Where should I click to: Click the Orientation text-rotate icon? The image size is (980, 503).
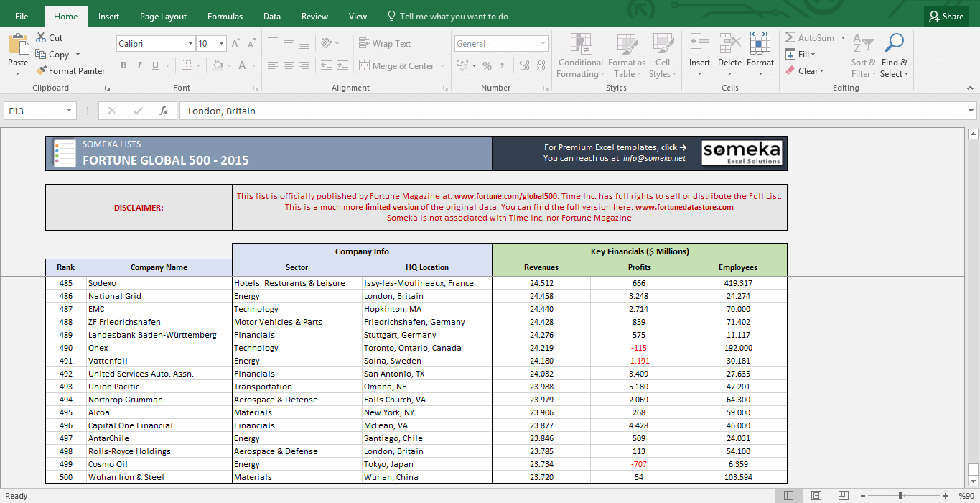[x=327, y=44]
